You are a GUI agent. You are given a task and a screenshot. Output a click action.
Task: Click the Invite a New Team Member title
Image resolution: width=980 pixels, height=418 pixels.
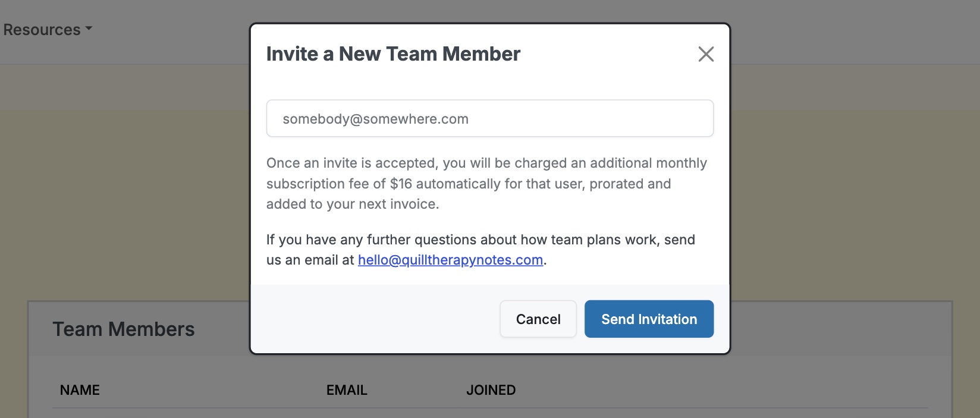[x=393, y=54]
